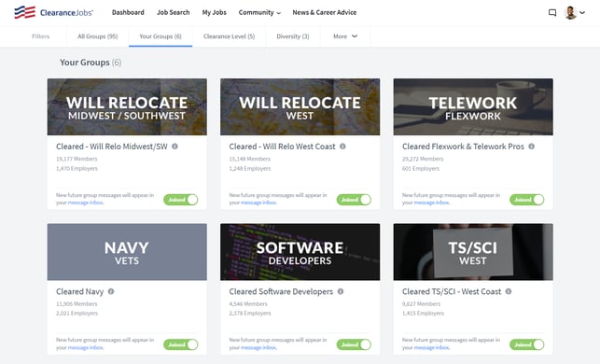Screen dimensions: 600x364
Task: Open Cleared TS/SCI - West Coast title
Action: click(x=452, y=291)
